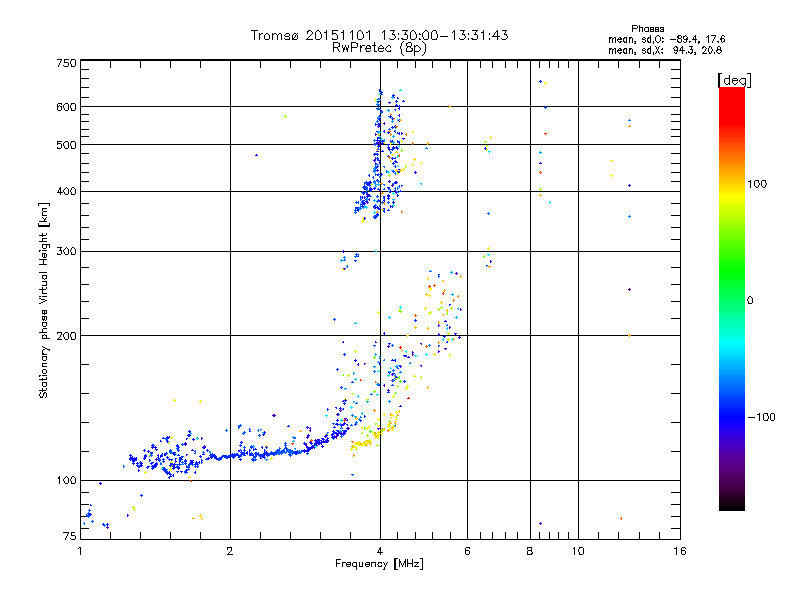Click the colorbar tick label '0'
The image size is (800, 600).
(750, 301)
